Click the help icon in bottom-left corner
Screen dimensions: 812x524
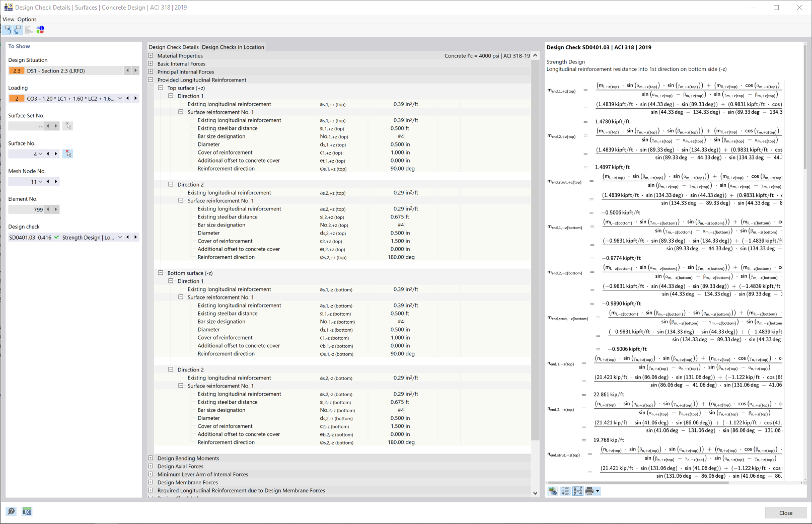pos(11,511)
